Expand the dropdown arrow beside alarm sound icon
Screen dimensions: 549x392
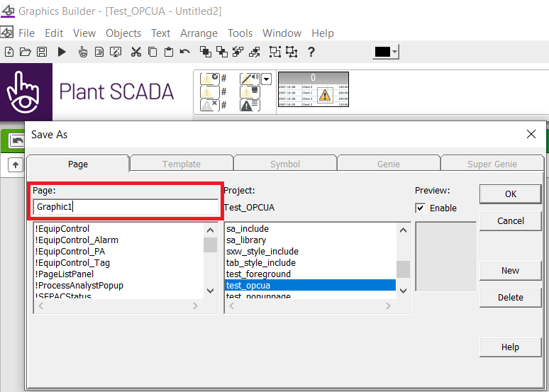point(267,79)
